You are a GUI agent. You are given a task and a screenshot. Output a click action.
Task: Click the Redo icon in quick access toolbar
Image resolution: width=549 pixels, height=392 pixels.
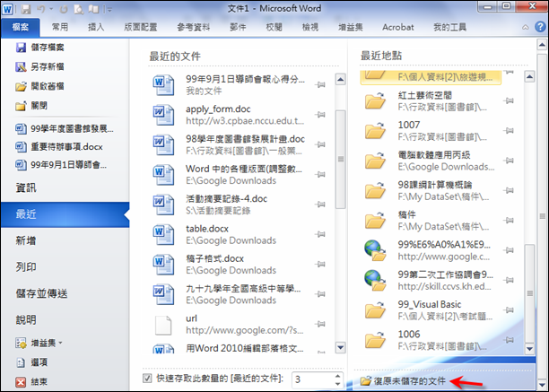tap(64, 9)
